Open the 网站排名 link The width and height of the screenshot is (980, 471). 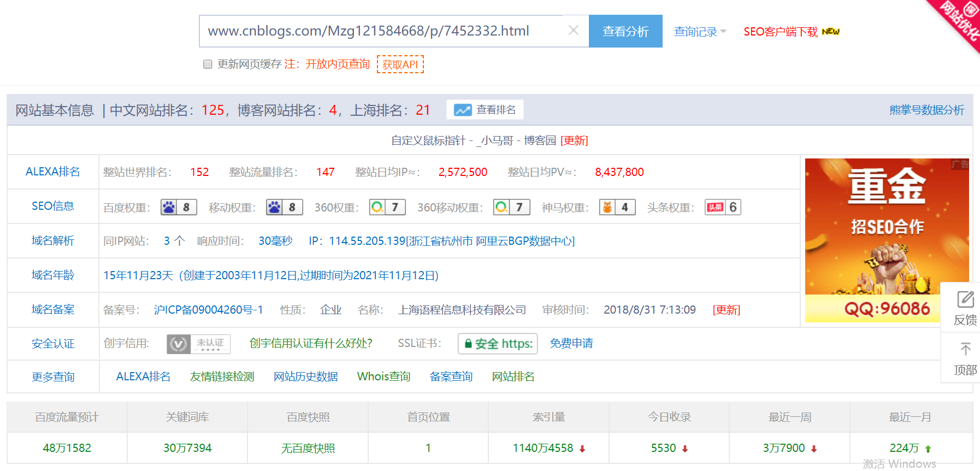(513, 376)
